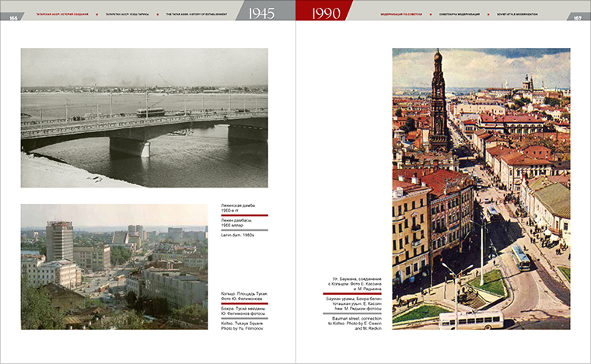Click caption 'Боҗра. Тукай мәйданы. Ю. Филимонов фотосы'
Screen dimensions: 591x364
point(243,311)
